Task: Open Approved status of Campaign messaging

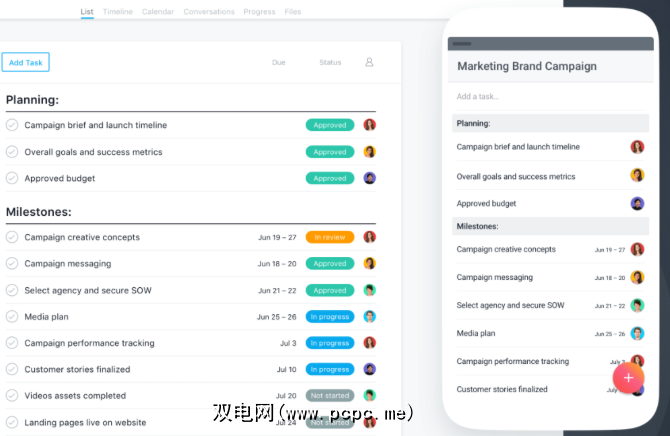Action: tap(330, 263)
